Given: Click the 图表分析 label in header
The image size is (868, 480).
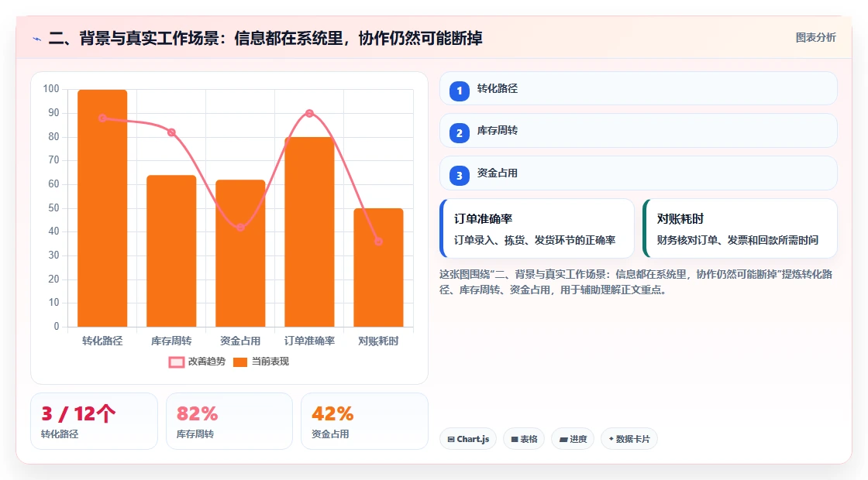Looking at the screenshot, I should [815, 38].
